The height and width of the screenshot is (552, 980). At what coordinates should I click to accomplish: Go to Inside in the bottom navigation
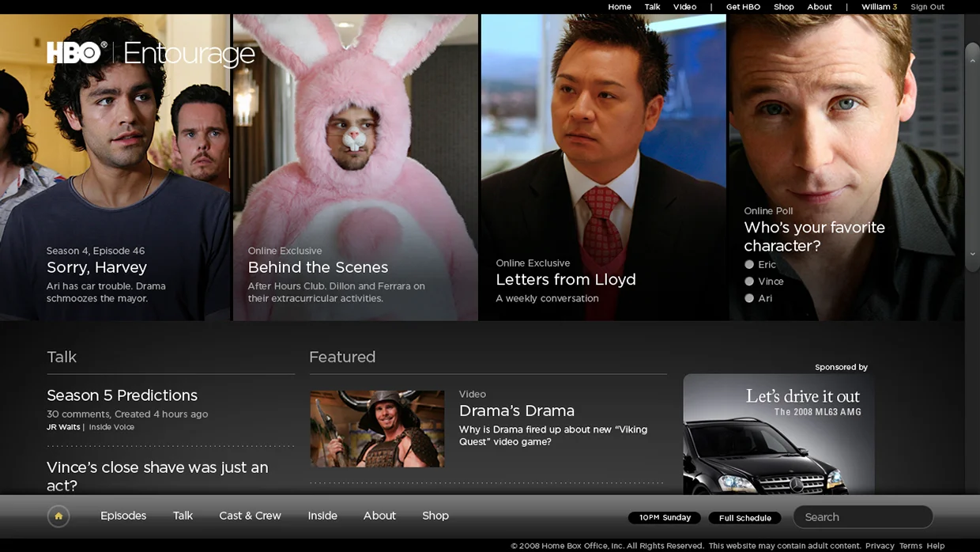[322, 516]
